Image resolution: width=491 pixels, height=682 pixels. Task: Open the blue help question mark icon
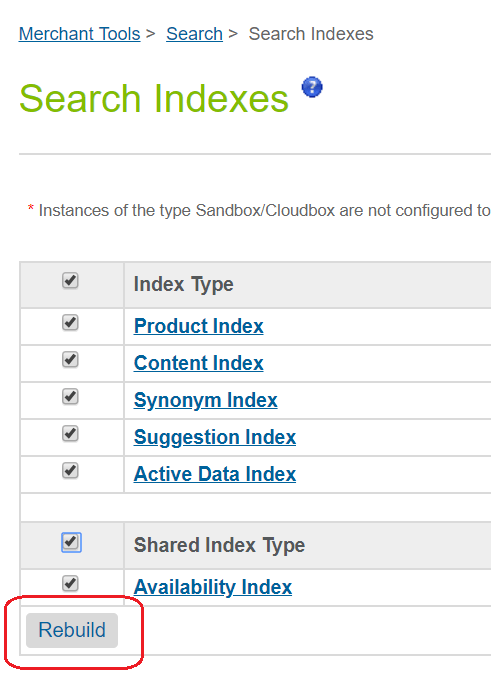(x=312, y=87)
